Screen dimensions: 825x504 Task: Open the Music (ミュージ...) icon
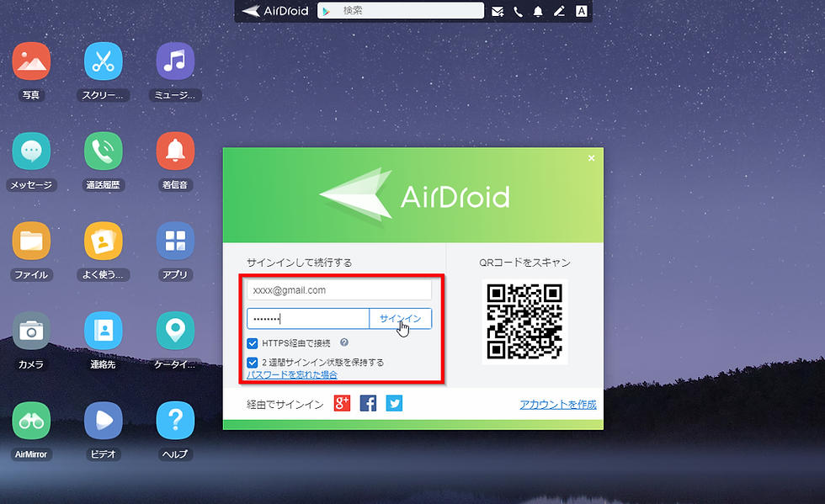click(175, 61)
